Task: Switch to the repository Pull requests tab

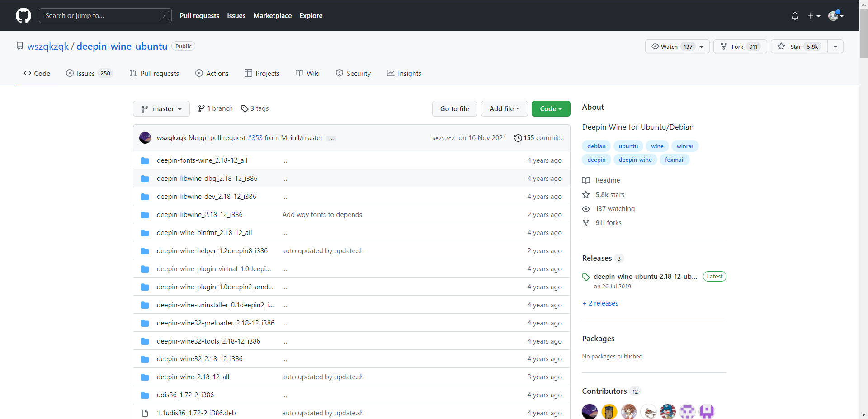Action: [x=154, y=73]
